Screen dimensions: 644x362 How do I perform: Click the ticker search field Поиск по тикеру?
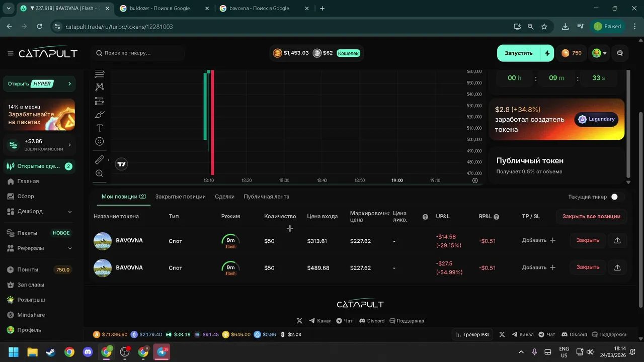pyautogui.click(x=138, y=53)
